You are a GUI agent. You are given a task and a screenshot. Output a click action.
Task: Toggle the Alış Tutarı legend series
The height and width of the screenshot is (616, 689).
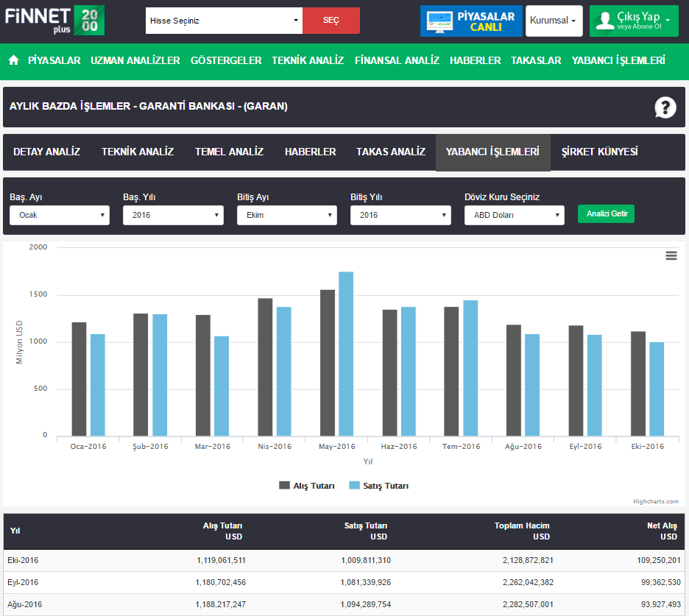(307, 486)
